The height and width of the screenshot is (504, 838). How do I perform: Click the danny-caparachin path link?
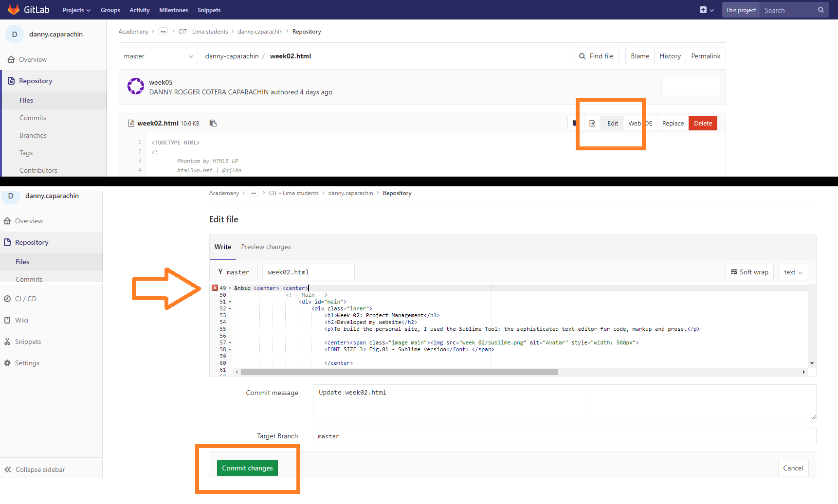point(232,56)
